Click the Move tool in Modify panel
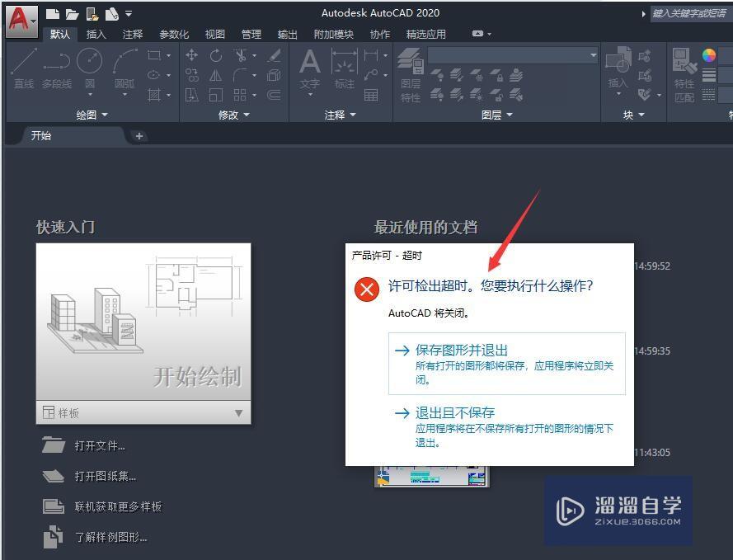Screen dimensions: 733x560 point(191,54)
